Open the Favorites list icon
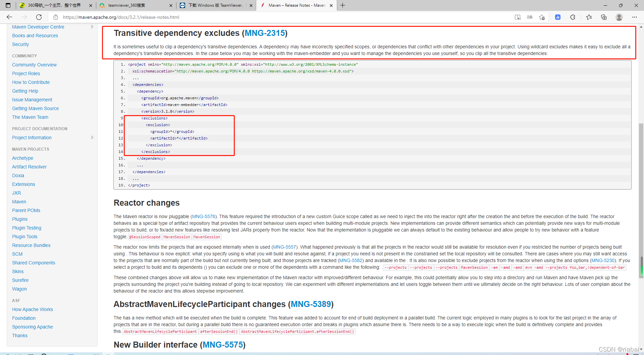This screenshot has height=355, width=644. (x=589, y=17)
